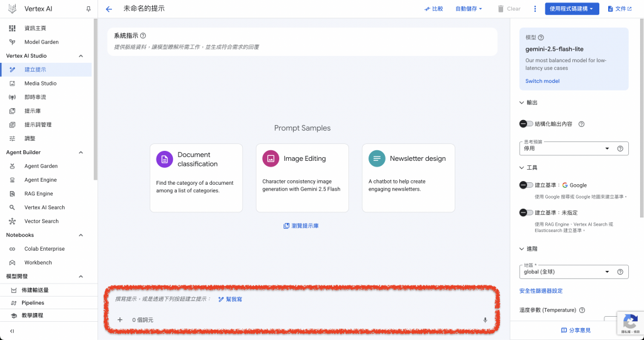Click the 調整 tuning sliders icon
644x340 pixels.
pos(13,139)
